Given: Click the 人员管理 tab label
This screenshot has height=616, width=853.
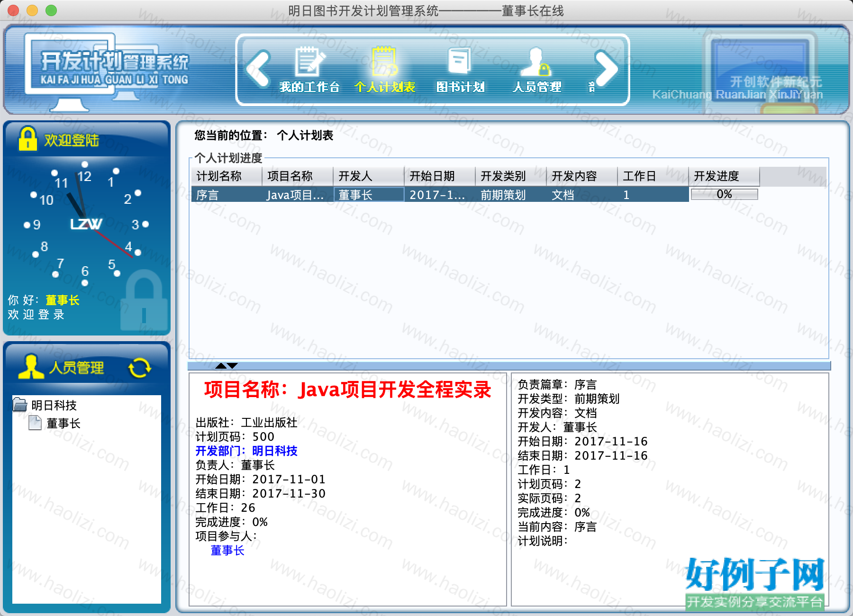Looking at the screenshot, I should pos(537,87).
